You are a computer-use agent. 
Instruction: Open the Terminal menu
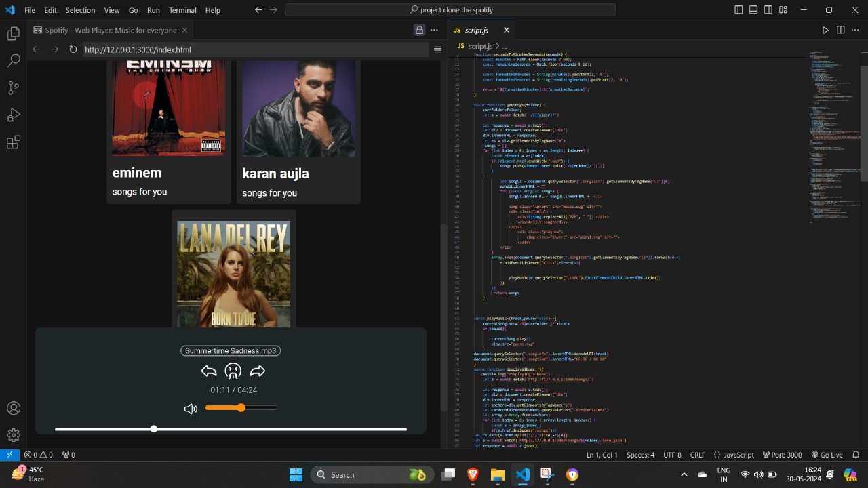pos(182,10)
